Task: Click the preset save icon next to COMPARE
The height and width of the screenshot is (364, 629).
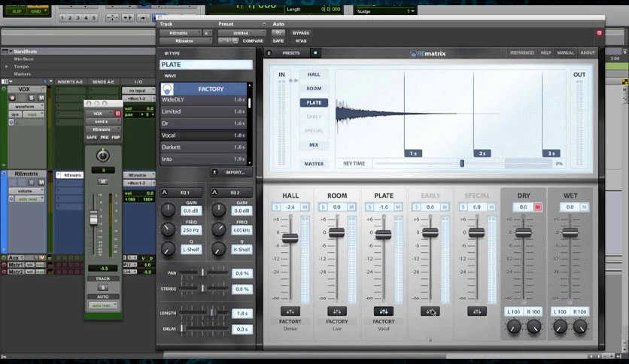Action: pyautogui.click(x=235, y=41)
